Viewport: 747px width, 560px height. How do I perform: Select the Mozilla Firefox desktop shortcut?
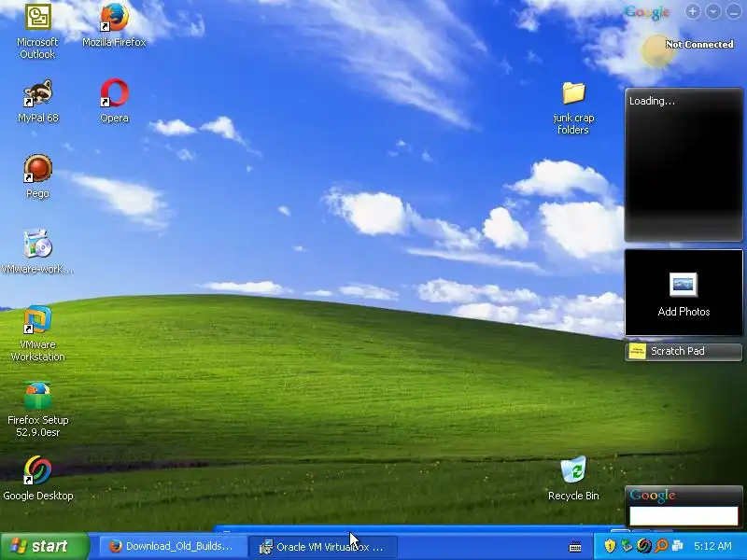click(114, 25)
